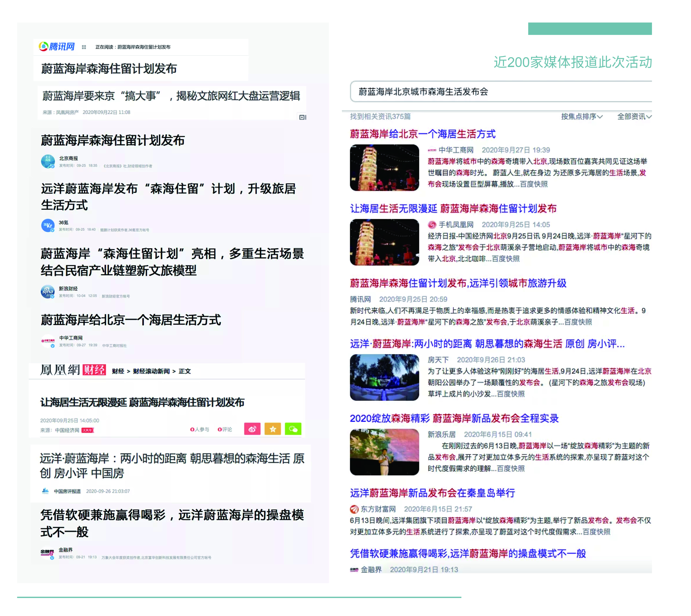Viewport: 691px width, 616px height.
Task: Click the 财经滚动新闻 breadcrumb item
Action: 151,371
